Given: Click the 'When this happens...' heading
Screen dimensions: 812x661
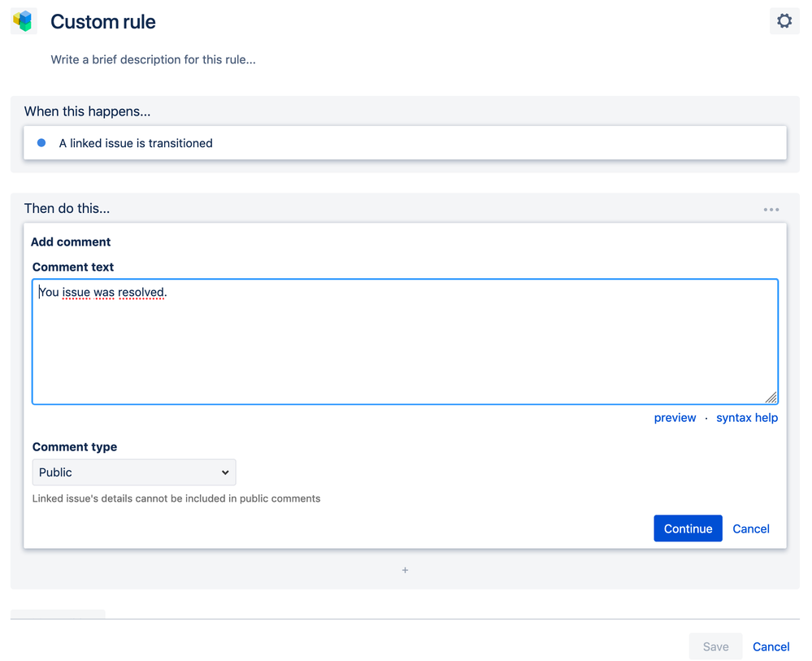Looking at the screenshot, I should pyautogui.click(x=88, y=111).
